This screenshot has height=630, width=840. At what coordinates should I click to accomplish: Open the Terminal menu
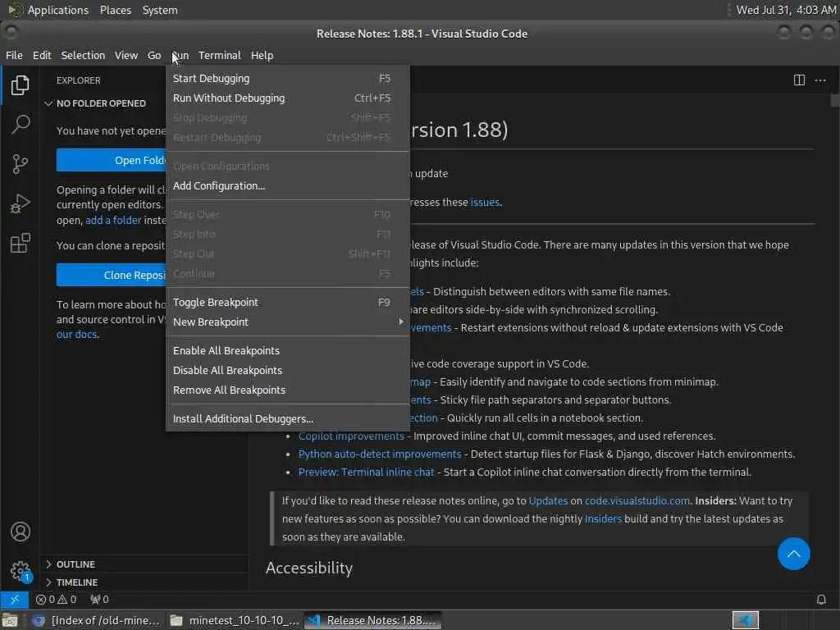point(220,55)
